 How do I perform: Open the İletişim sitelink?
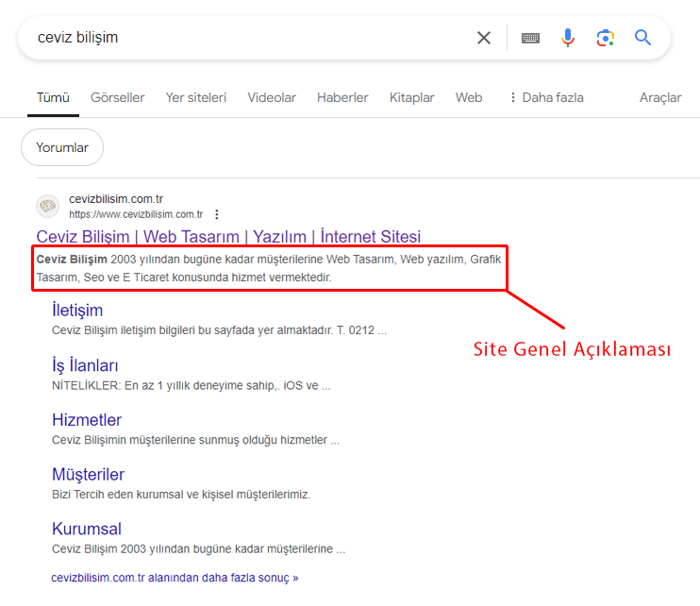point(77,311)
